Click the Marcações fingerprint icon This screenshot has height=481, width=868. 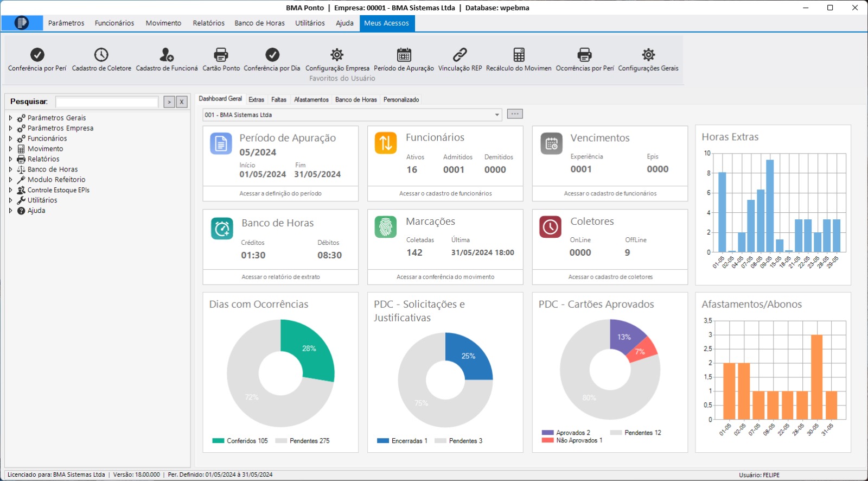pos(386,227)
